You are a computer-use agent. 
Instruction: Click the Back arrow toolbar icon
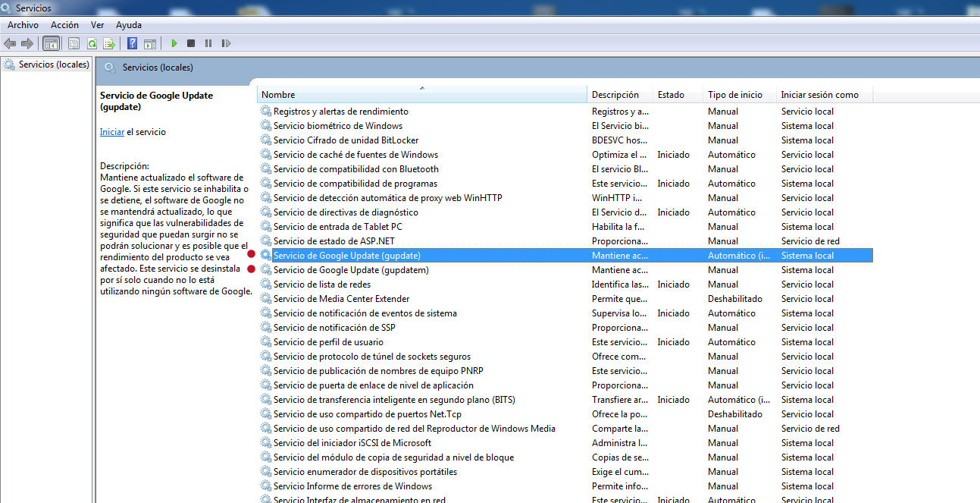tap(10, 44)
